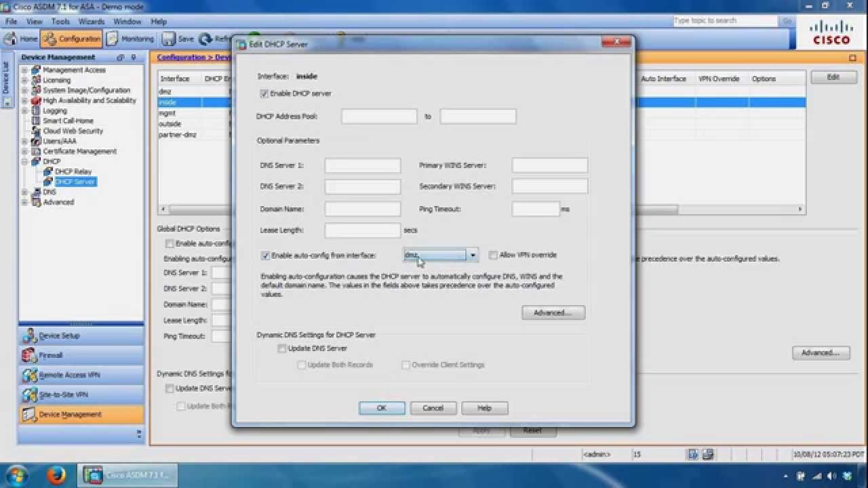This screenshot has width=868, height=488.
Task: Open the View menu
Action: pos(35,22)
